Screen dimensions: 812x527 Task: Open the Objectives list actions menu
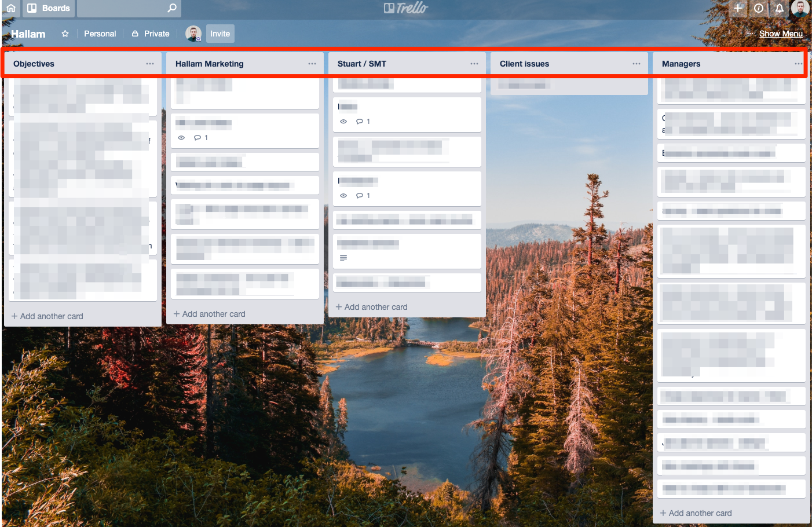coord(149,63)
